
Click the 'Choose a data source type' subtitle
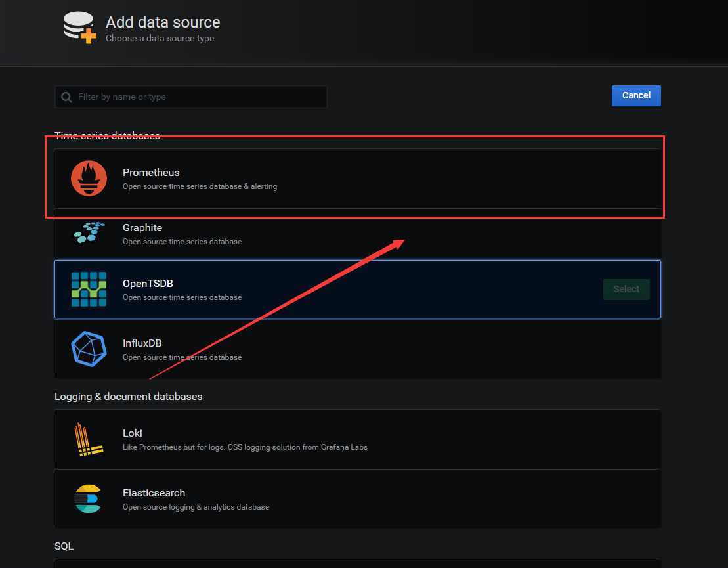[x=160, y=39]
